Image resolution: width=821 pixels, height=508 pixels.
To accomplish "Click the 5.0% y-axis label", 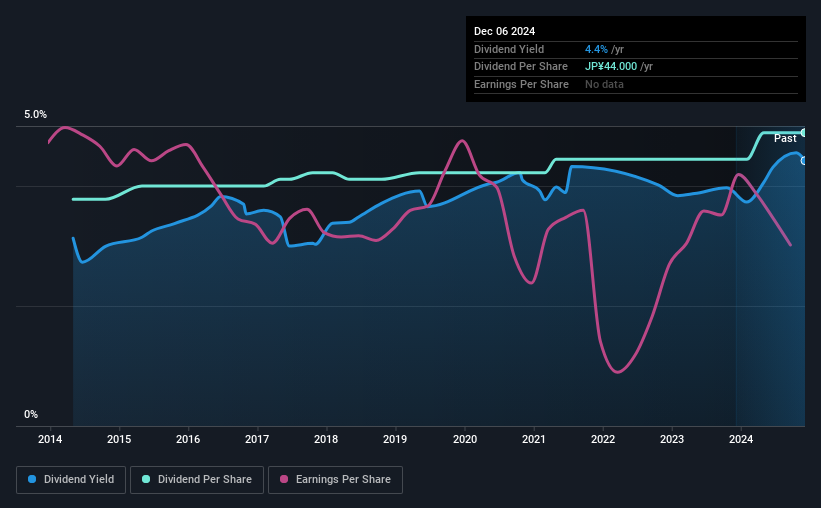I will click(35, 114).
